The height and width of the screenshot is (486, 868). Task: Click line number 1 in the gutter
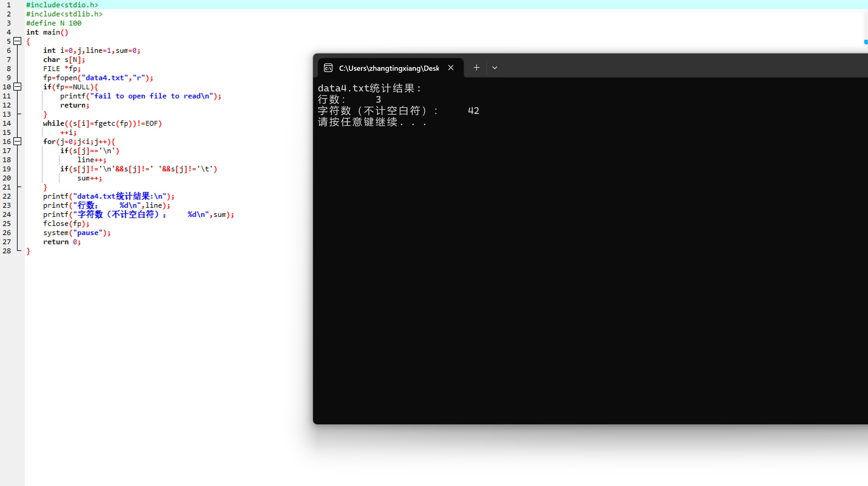(9, 5)
